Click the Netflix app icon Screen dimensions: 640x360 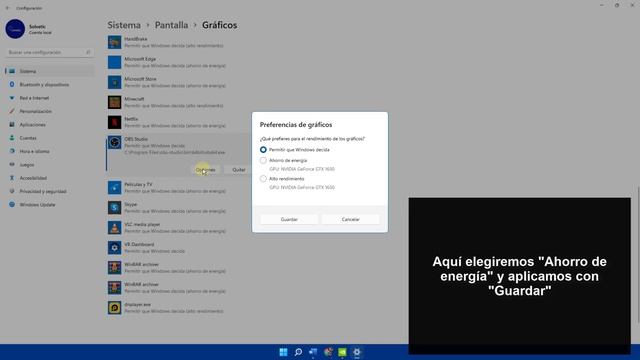pyautogui.click(x=114, y=122)
